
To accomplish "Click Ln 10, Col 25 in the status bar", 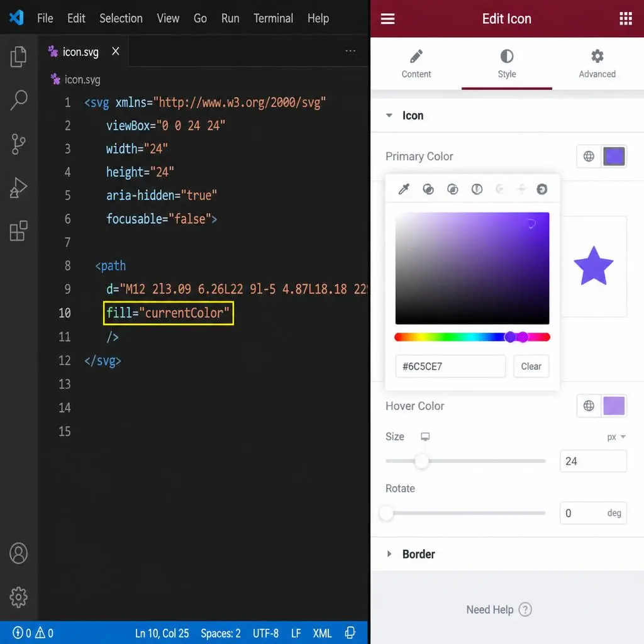I will [x=162, y=633].
